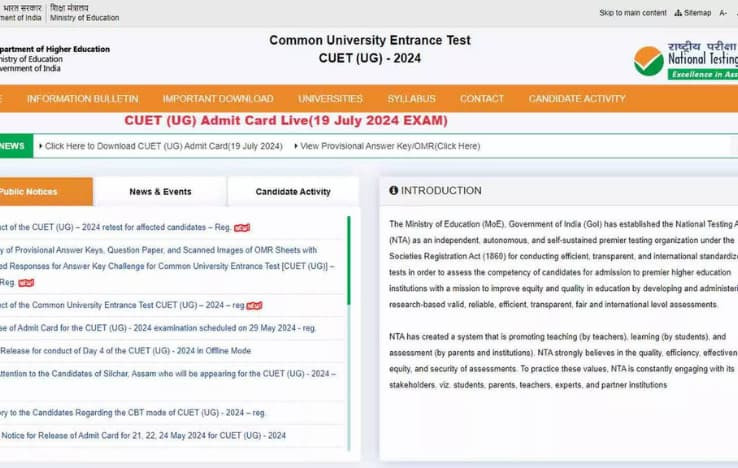The height and width of the screenshot is (468, 738).
Task: Click the Department of Higher Education text
Action: point(55,49)
